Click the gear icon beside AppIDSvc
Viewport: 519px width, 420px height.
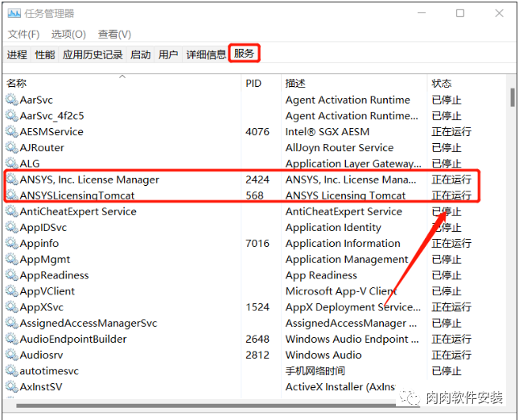tap(11, 227)
